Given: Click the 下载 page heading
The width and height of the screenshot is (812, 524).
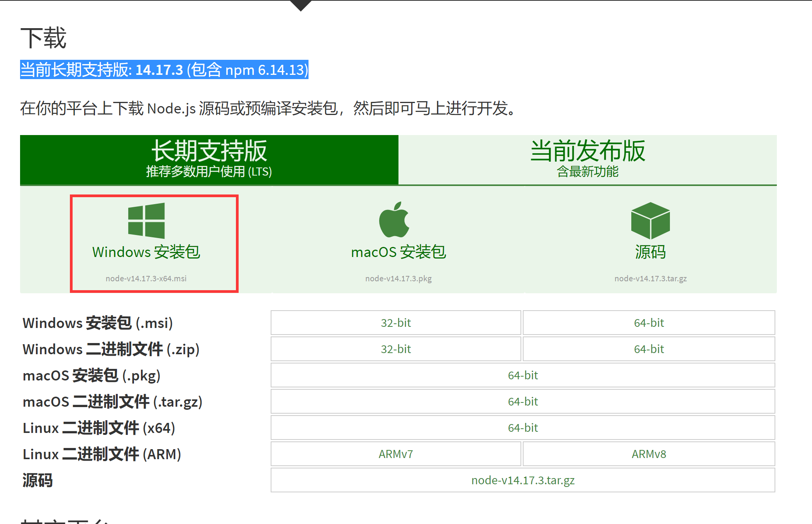Looking at the screenshot, I should [x=43, y=38].
